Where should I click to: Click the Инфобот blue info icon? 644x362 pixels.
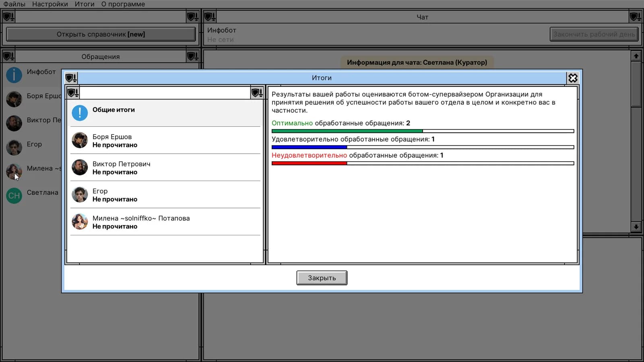[14, 75]
